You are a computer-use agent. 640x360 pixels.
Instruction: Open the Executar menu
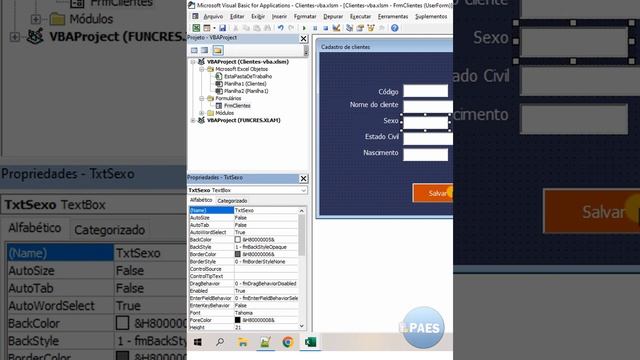(360, 16)
